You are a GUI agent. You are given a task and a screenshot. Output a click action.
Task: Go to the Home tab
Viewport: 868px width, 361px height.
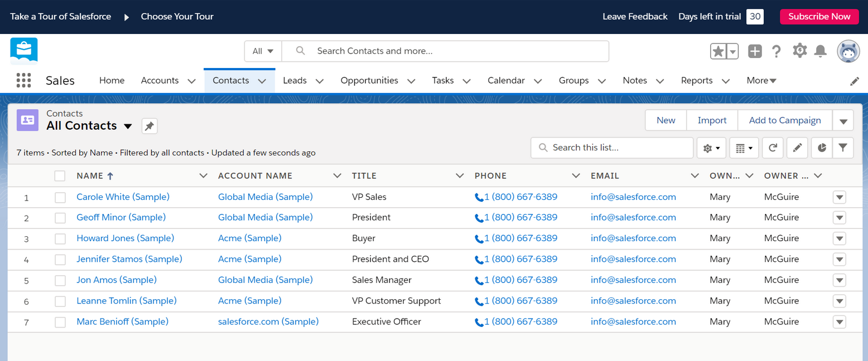tap(112, 80)
